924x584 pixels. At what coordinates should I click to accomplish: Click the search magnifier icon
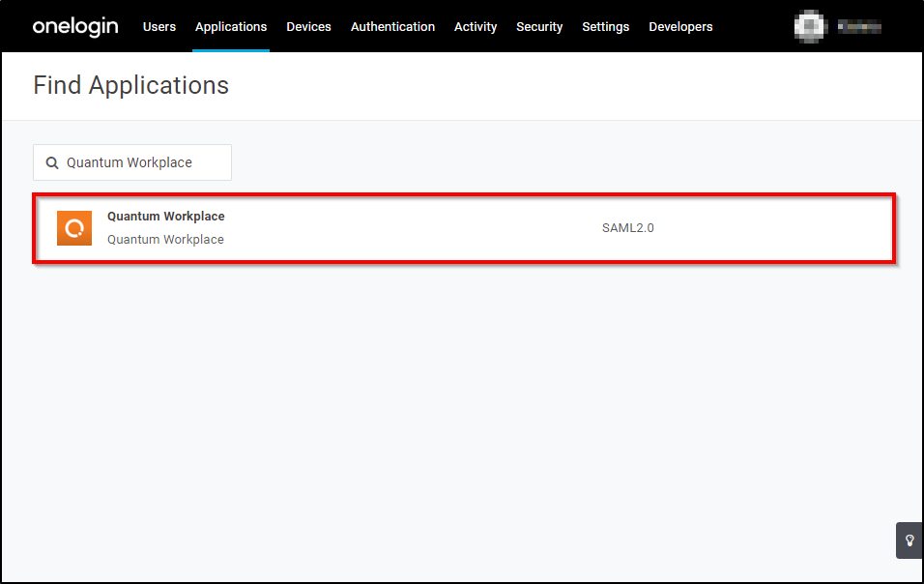point(52,161)
